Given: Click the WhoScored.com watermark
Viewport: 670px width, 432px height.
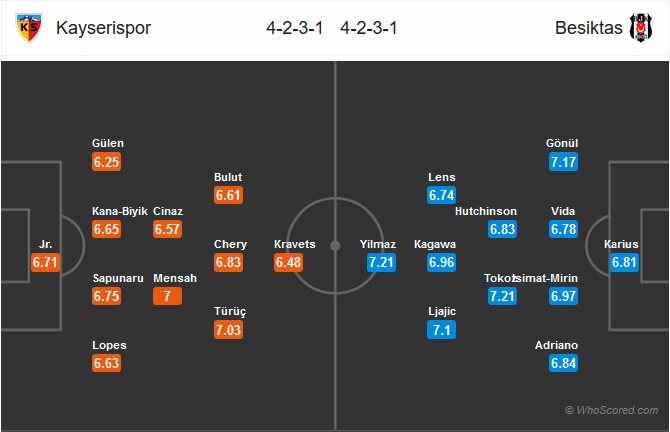Looking at the screenshot, I should (x=611, y=410).
